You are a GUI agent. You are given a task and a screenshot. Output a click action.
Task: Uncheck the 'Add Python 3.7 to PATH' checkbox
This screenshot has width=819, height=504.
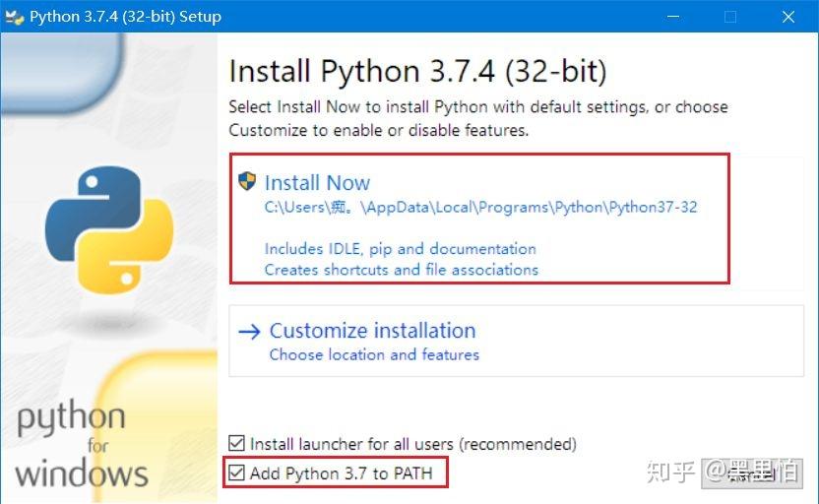236,472
